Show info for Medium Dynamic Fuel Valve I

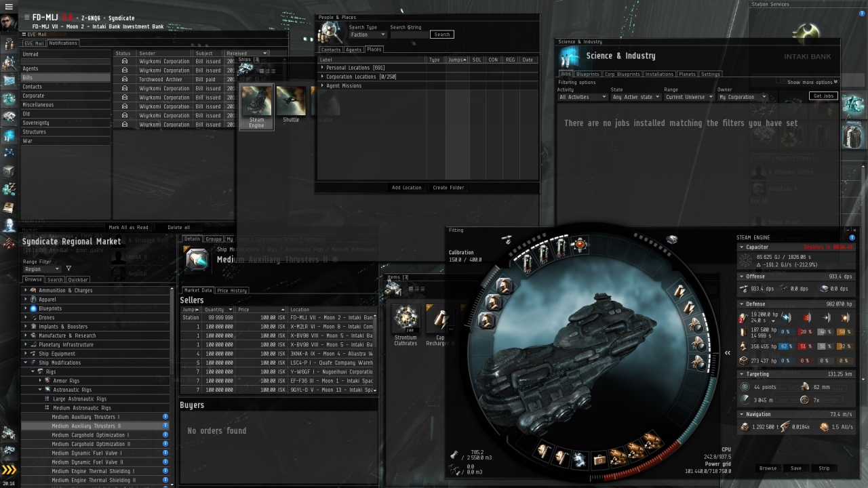pyautogui.click(x=165, y=453)
